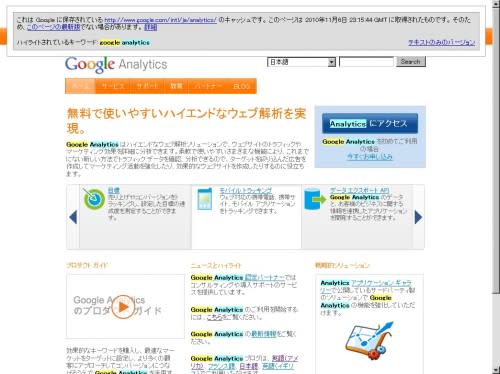This screenshot has height=374, width=500.
Task: Click the goals target icon in carousel
Action: pos(94,199)
